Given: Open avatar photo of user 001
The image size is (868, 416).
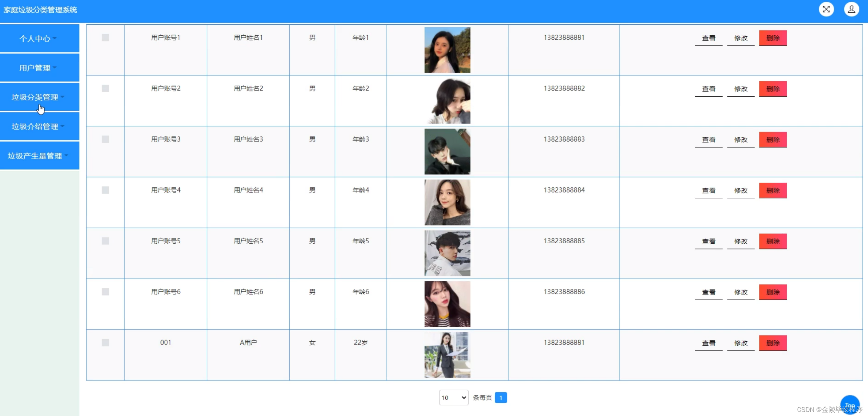Looking at the screenshot, I should click(447, 355).
